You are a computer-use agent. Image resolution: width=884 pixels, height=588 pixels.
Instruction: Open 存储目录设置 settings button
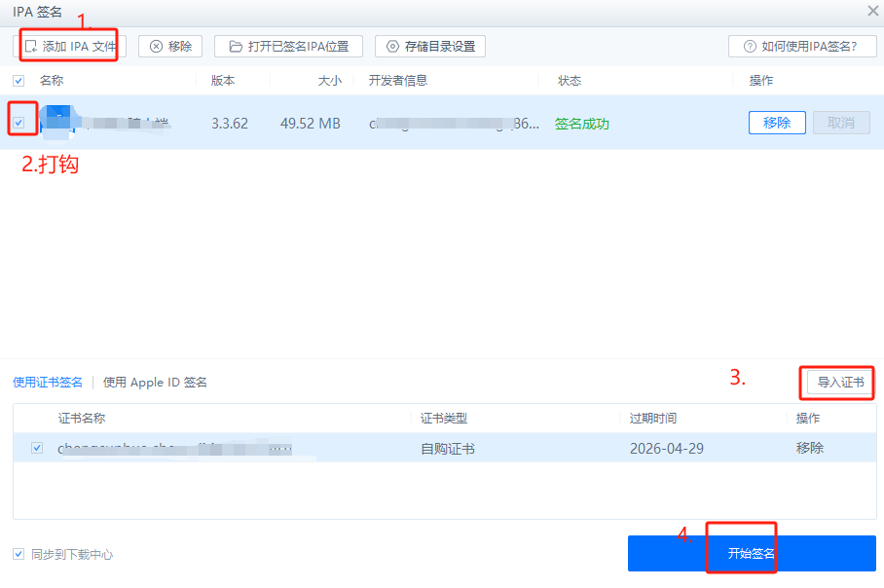coord(430,46)
